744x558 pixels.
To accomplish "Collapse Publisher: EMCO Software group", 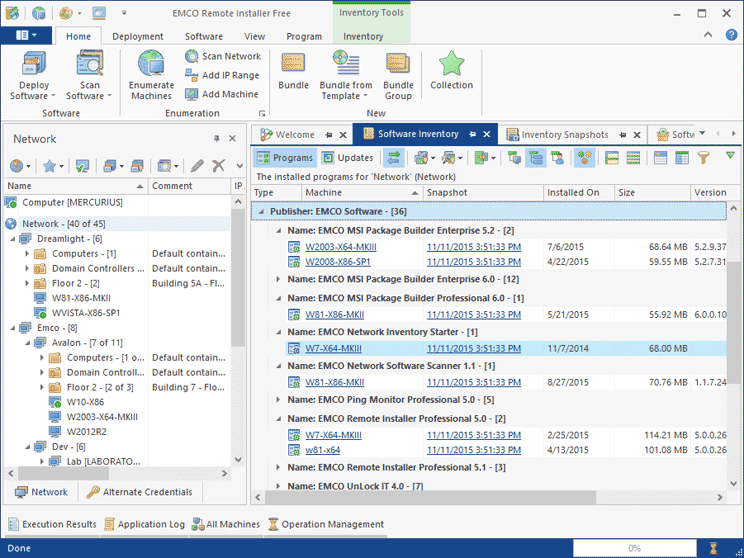I will pos(261,212).
